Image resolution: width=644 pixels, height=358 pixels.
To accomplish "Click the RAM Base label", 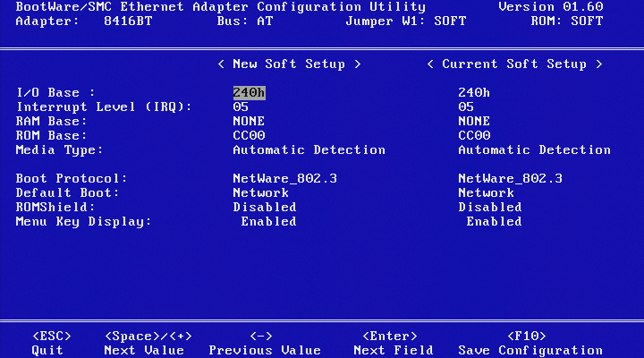I will [51, 122].
